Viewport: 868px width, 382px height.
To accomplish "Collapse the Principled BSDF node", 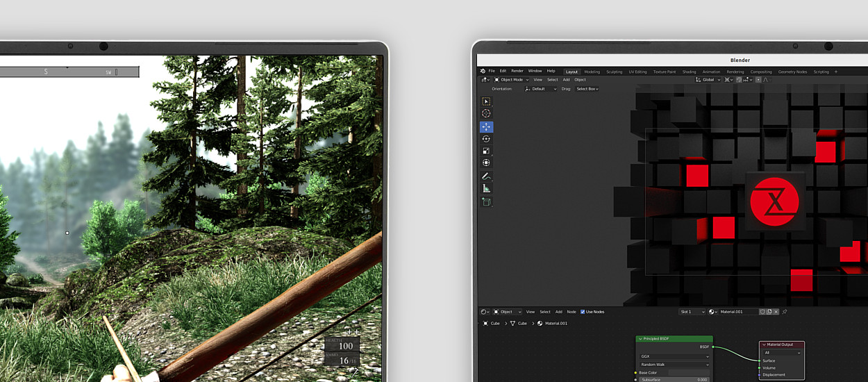I will (639, 339).
